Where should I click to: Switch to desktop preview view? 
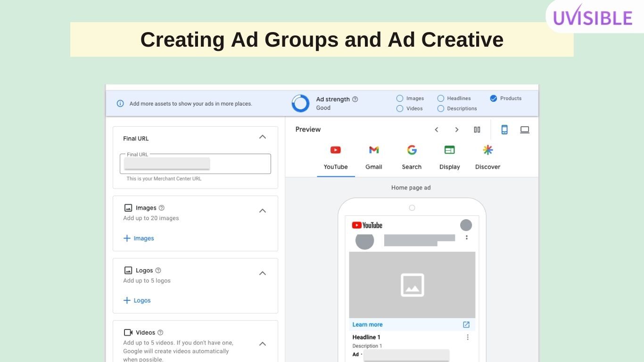click(524, 129)
